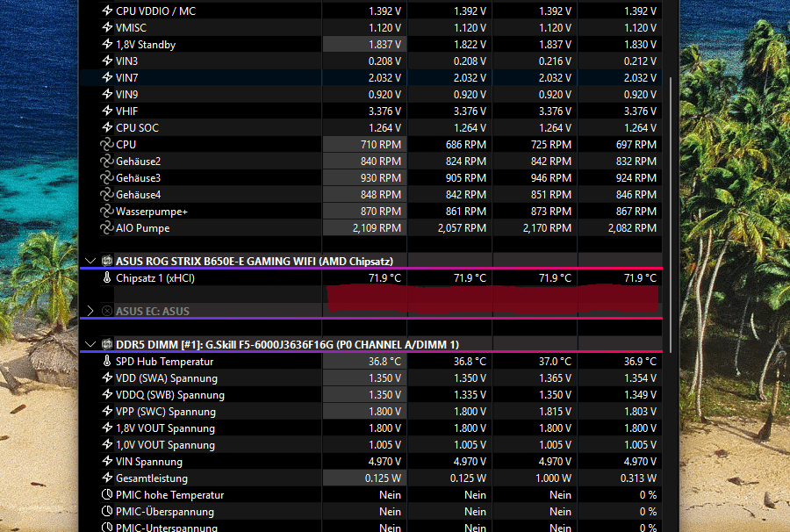Click the thermometer icon beside SPD Hub Temperatur
Screen dimensions: 790x532
click(x=107, y=361)
